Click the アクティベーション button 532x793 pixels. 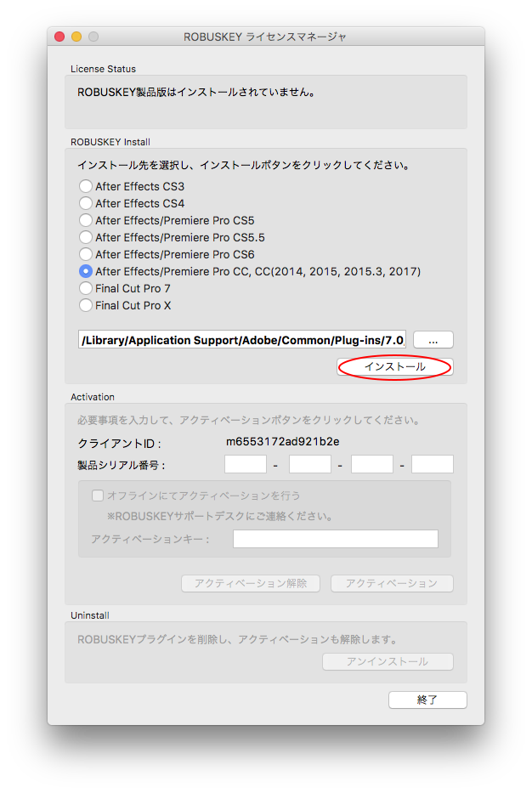tap(392, 583)
